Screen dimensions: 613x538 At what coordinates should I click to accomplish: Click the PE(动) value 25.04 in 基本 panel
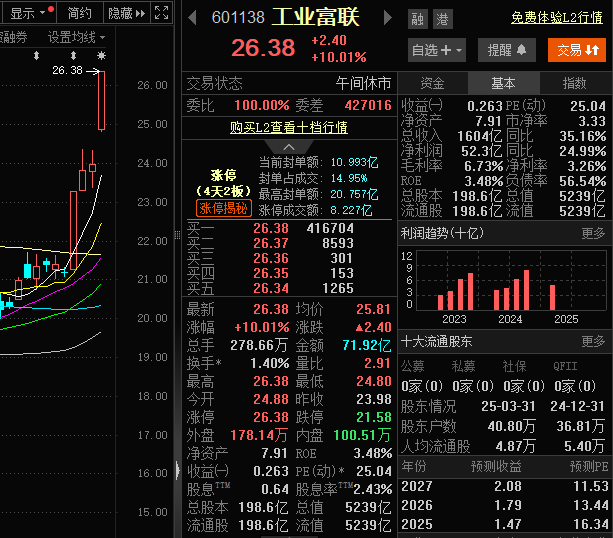click(x=588, y=106)
